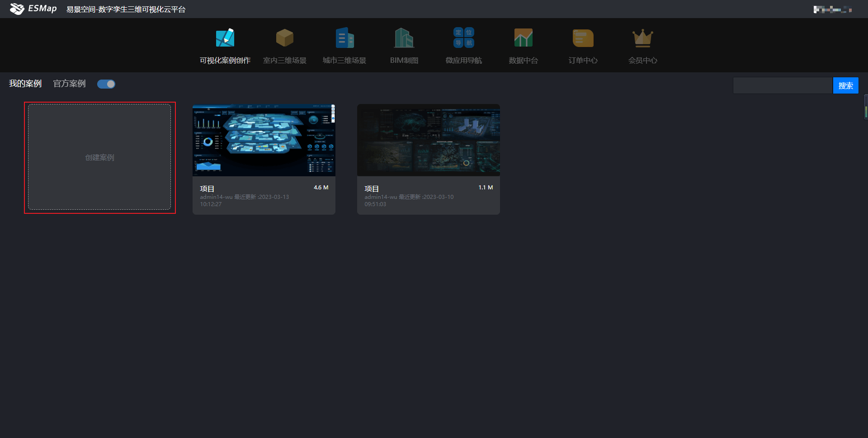The width and height of the screenshot is (868, 438).
Task: Click project title updated 2023-03-10
Action: (x=372, y=188)
